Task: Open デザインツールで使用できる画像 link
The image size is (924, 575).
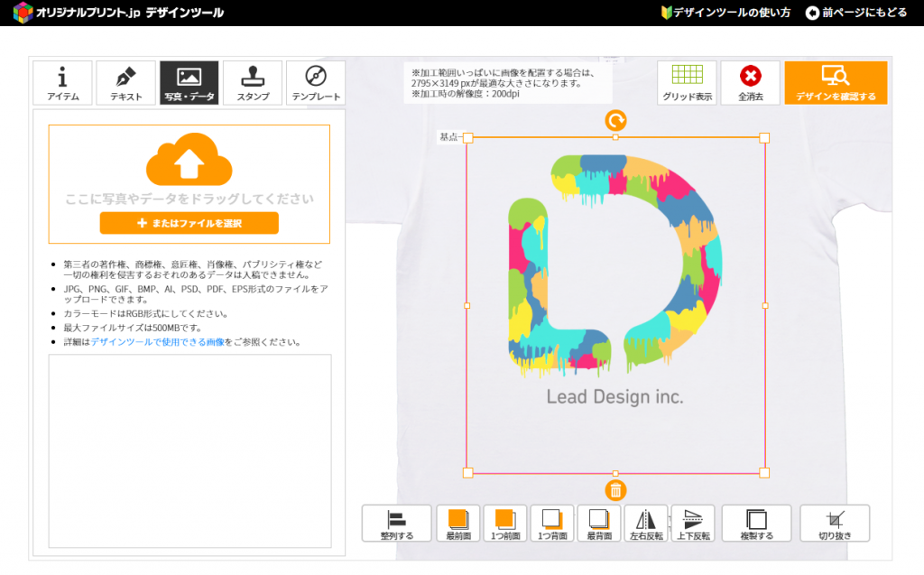Action: [x=157, y=342]
